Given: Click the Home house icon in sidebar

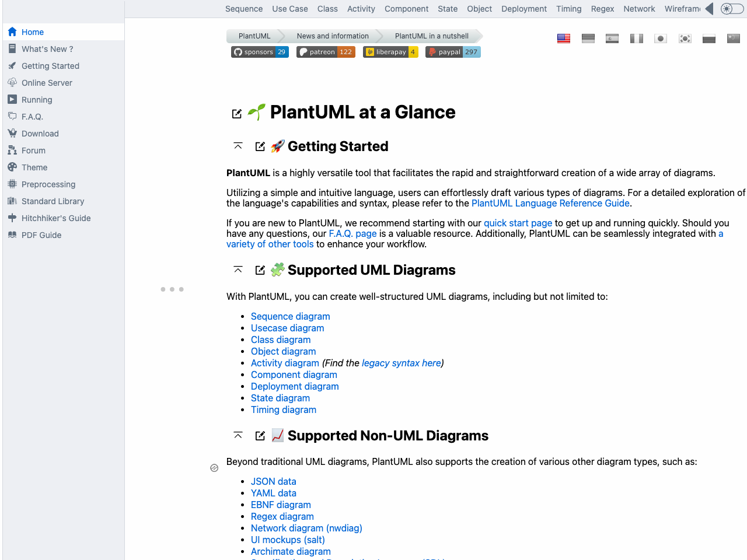Looking at the screenshot, I should (x=12, y=32).
